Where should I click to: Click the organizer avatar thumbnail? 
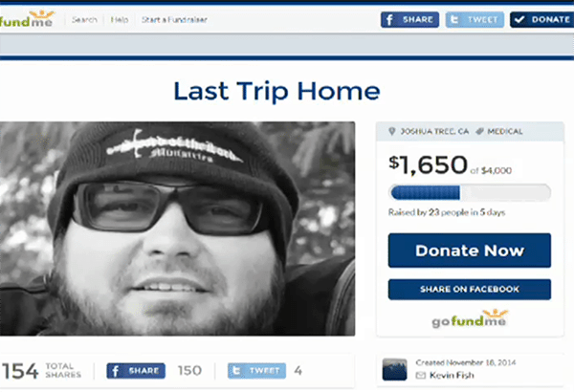point(394,369)
